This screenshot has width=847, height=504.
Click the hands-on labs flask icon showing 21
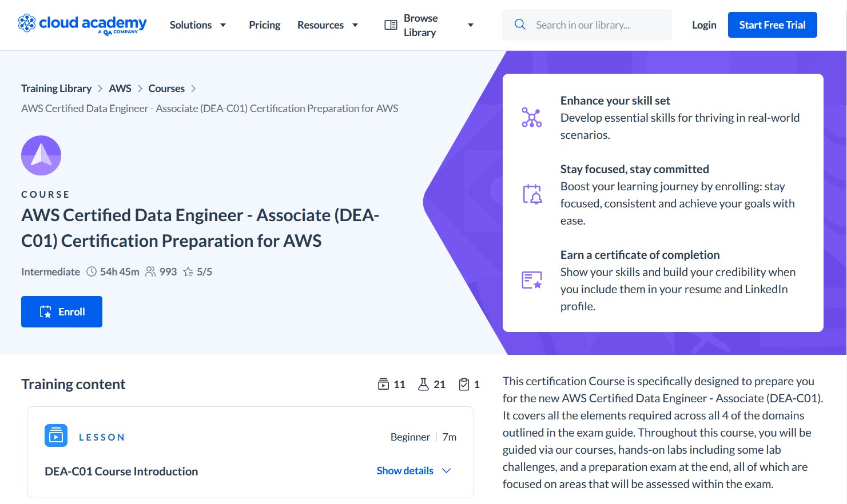click(x=423, y=384)
